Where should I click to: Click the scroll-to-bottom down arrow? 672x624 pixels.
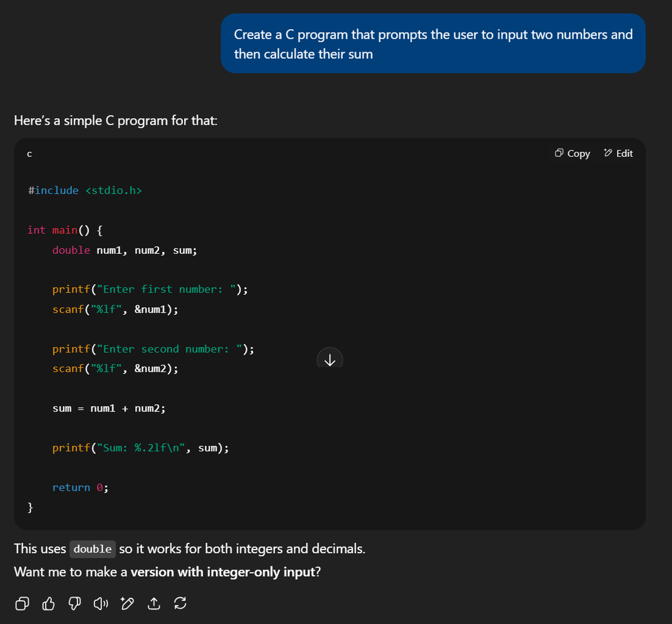coord(330,360)
